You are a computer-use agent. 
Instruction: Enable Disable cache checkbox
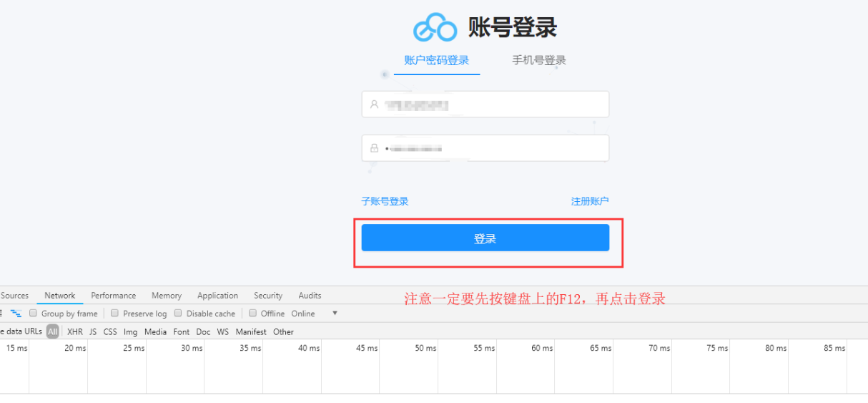tap(178, 313)
